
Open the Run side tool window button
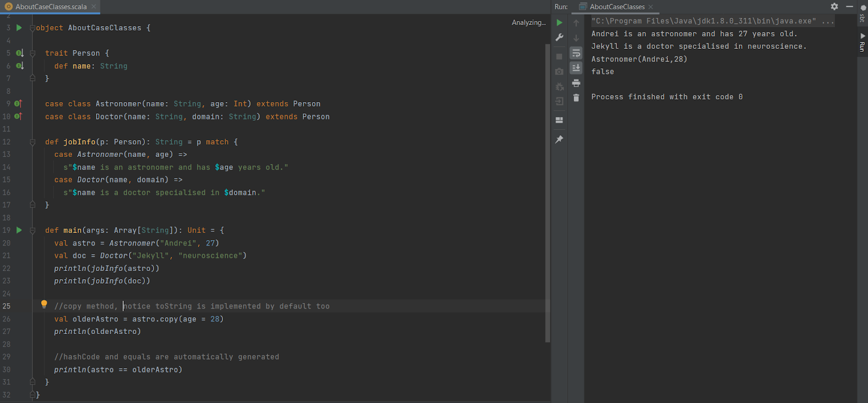pyautogui.click(x=862, y=42)
